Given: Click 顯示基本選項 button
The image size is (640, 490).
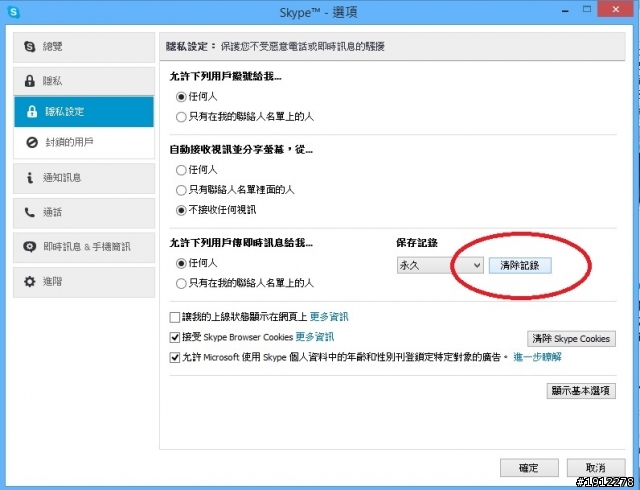Looking at the screenshot, I should point(581,391).
